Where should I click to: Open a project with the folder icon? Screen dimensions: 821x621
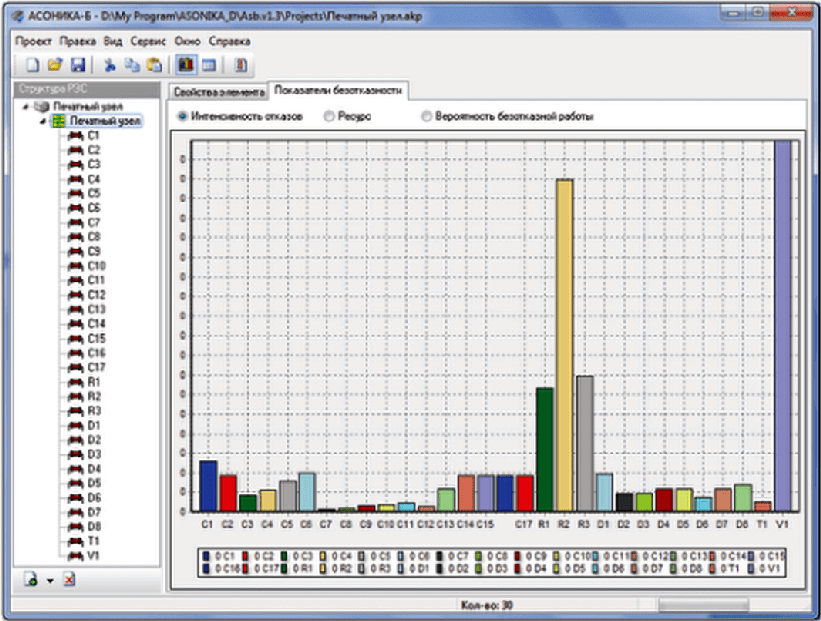(x=55, y=65)
